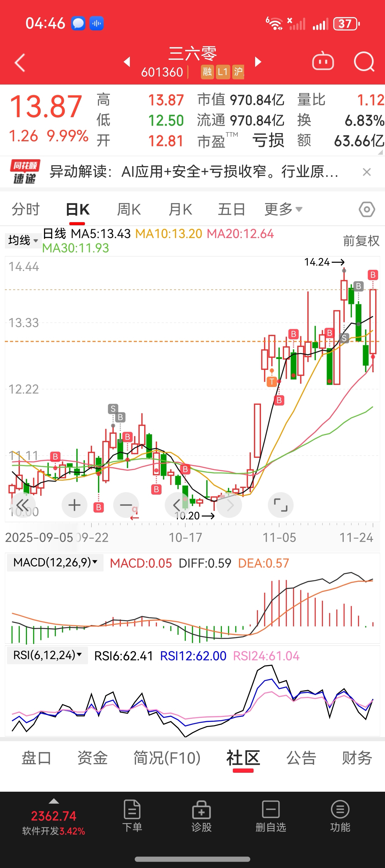Screen dimensions: 385x868
Task: Select the 周K weekly candlestick tab
Action: pyautogui.click(x=129, y=210)
